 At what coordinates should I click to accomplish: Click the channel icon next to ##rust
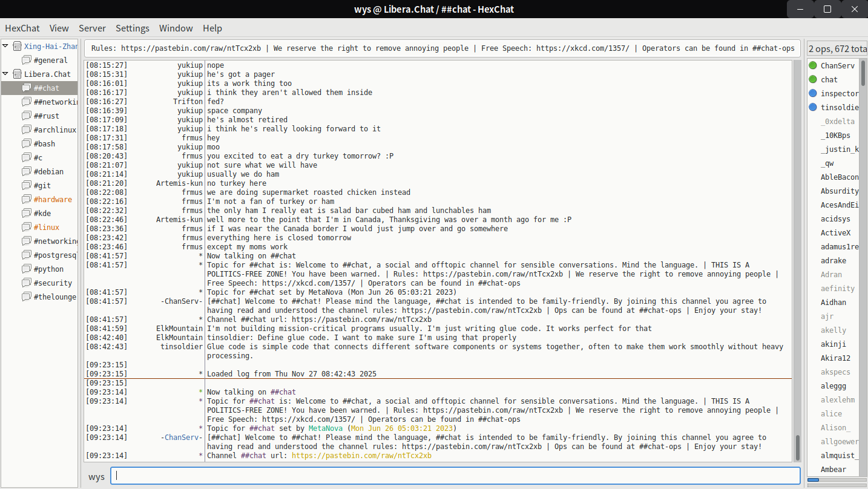tap(27, 116)
